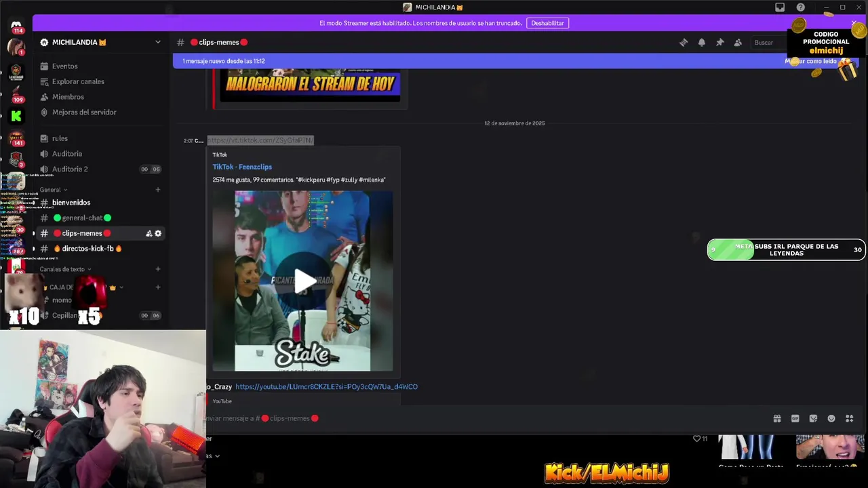Image resolution: width=868 pixels, height=488 pixels.
Task: Open the emoji picker icon
Action: 831,418
